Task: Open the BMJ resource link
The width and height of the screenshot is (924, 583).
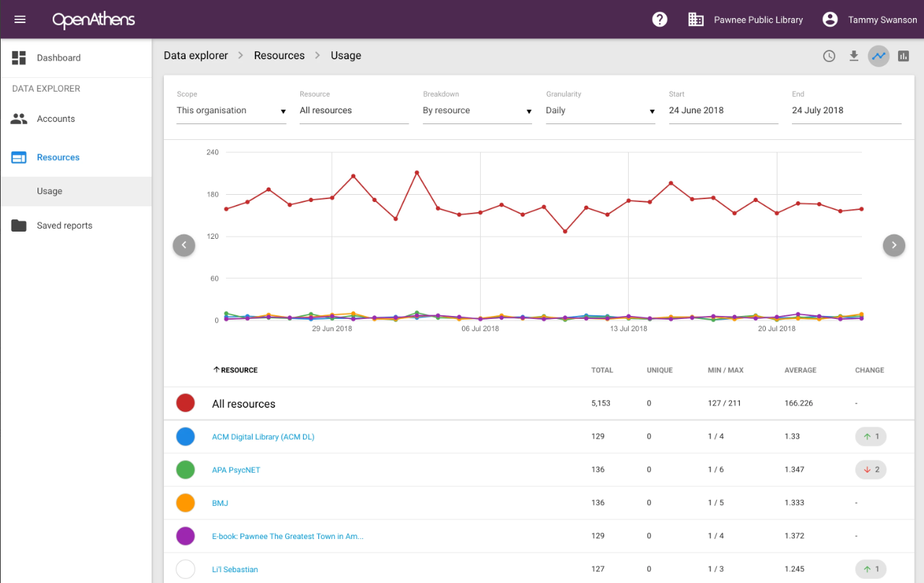Action: 219,503
